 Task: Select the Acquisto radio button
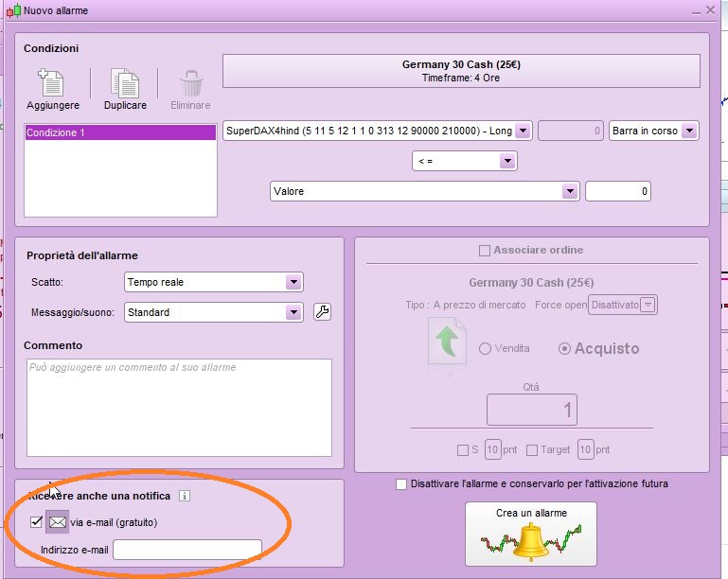[564, 348]
